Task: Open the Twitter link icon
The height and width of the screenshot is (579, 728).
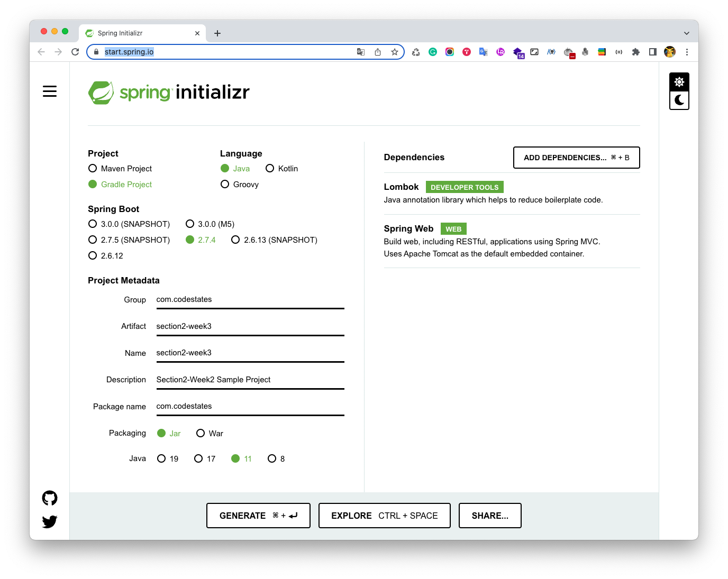Action: pyautogui.click(x=50, y=522)
